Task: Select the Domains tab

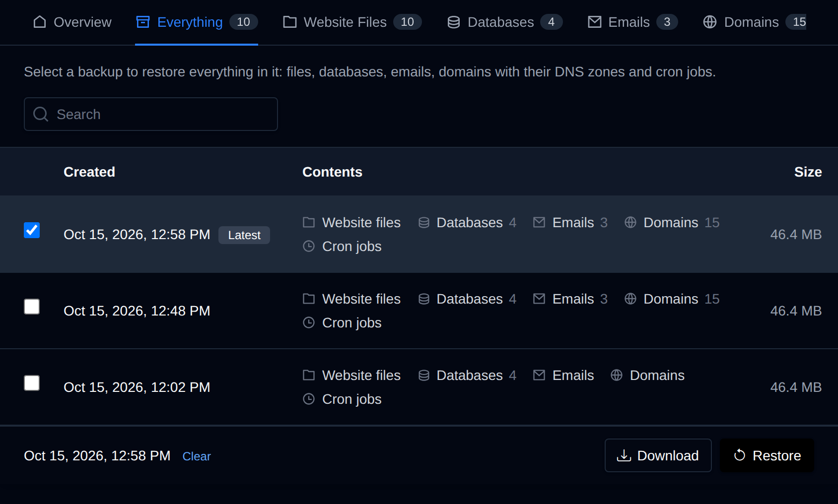Action: pyautogui.click(x=755, y=22)
